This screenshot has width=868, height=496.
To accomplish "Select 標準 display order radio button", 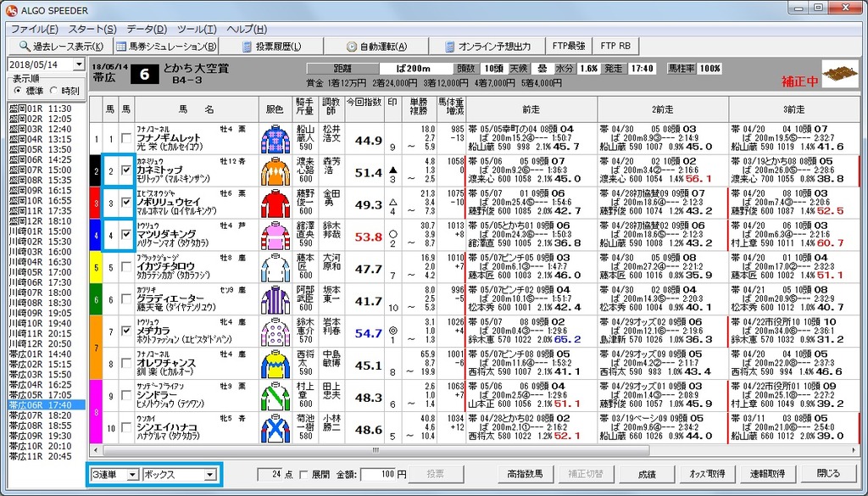I will coord(19,90).
